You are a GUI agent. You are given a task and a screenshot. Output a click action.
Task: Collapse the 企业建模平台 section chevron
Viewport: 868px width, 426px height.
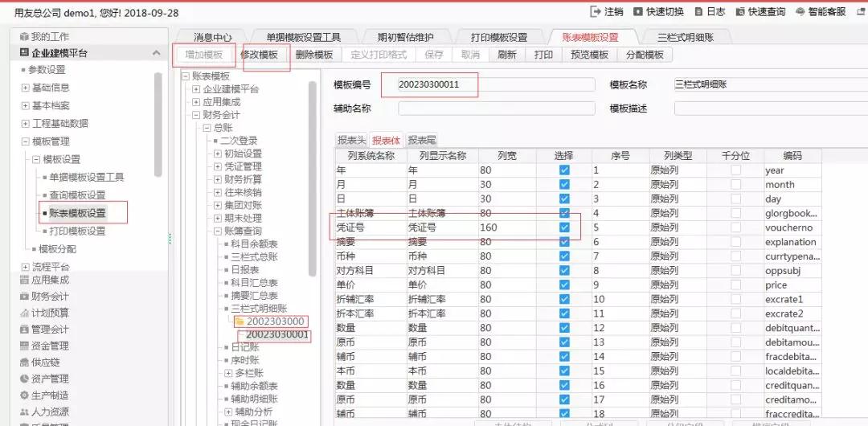[x=156, y=53]
